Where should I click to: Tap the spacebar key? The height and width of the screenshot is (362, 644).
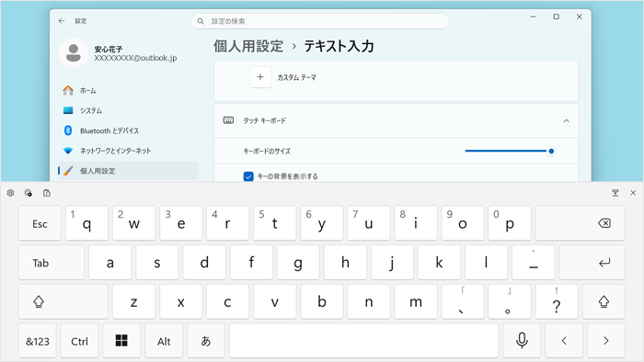(364, 341)
